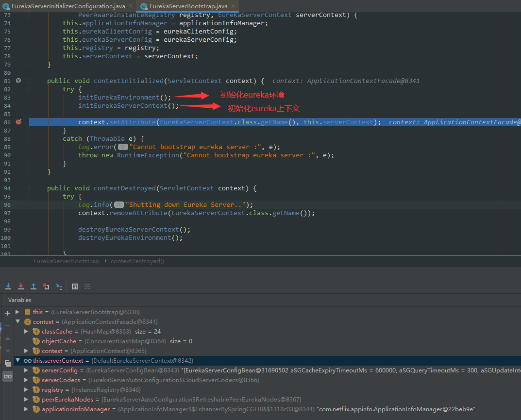
Task: Close the EurekaServerBootstrap.java tab
Action: click(x=233, y=6)
